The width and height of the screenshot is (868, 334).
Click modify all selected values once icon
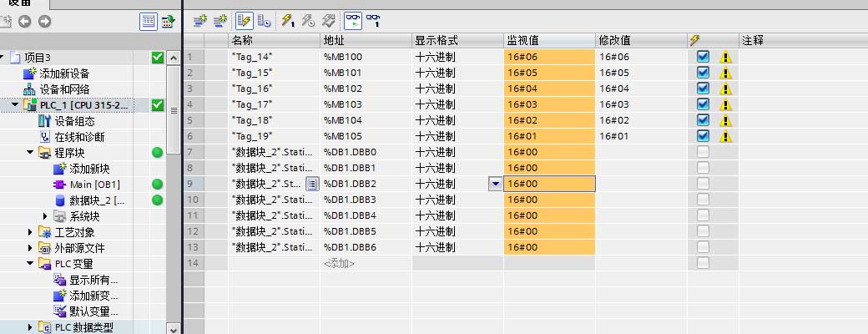289,21
